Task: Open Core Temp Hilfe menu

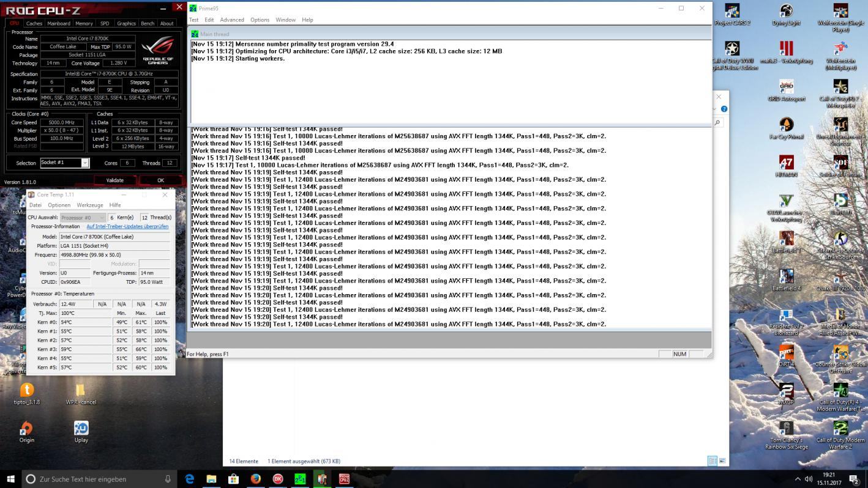Action: (115, 205)
